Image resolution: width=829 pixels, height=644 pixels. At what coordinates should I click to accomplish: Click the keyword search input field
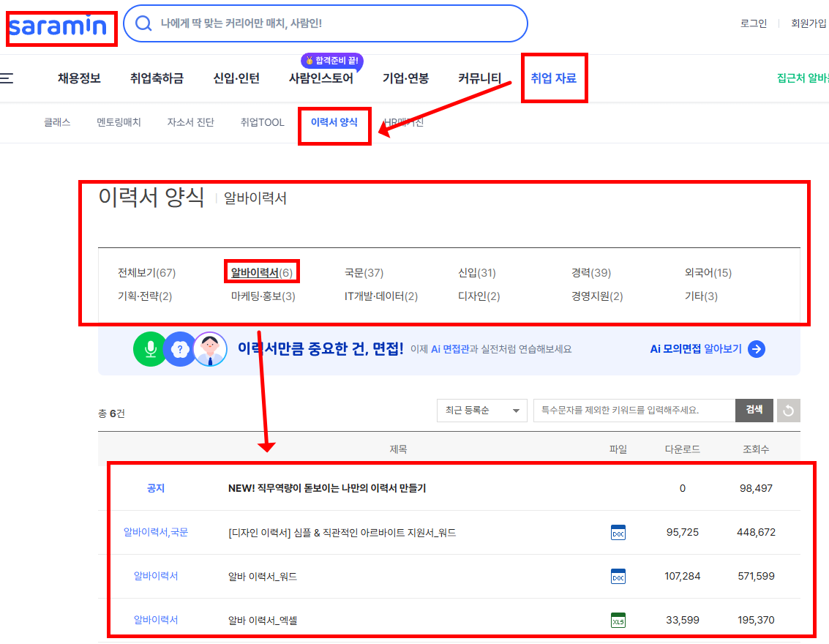[x=634, y=411]
